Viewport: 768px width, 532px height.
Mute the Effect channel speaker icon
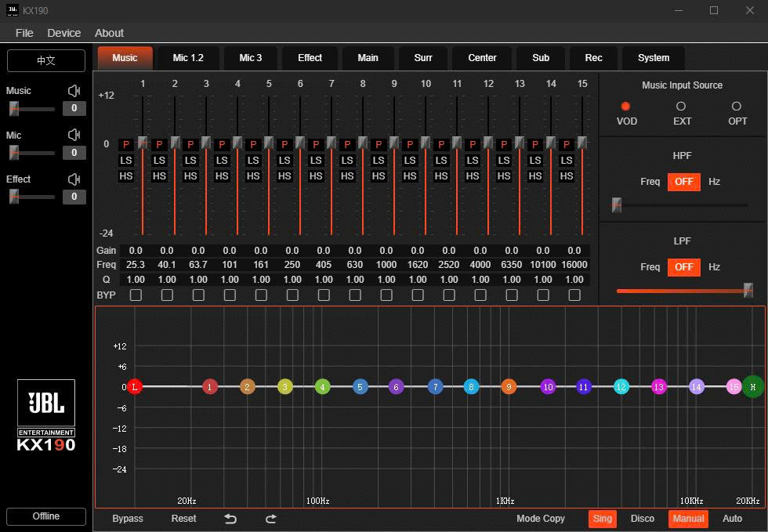[x=74, y=179]
